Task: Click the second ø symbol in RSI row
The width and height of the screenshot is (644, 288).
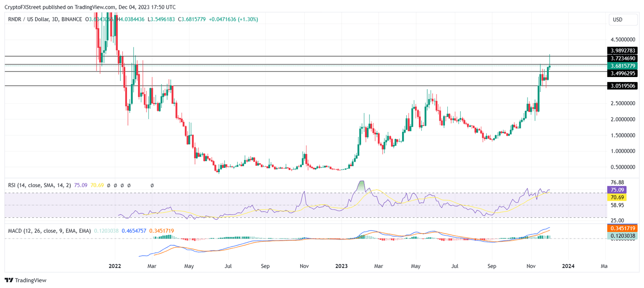Action: [x=115, y=185]
